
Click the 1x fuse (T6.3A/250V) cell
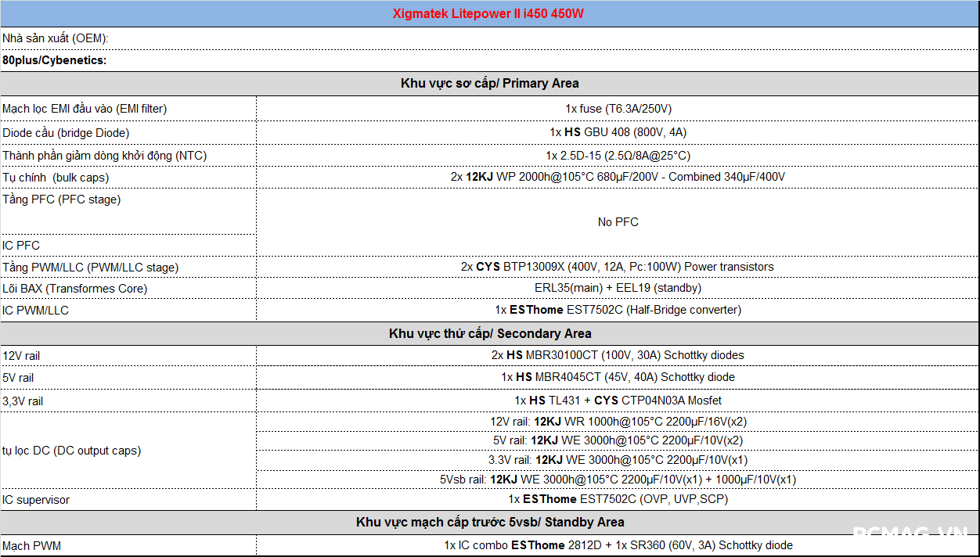(618, 109)
